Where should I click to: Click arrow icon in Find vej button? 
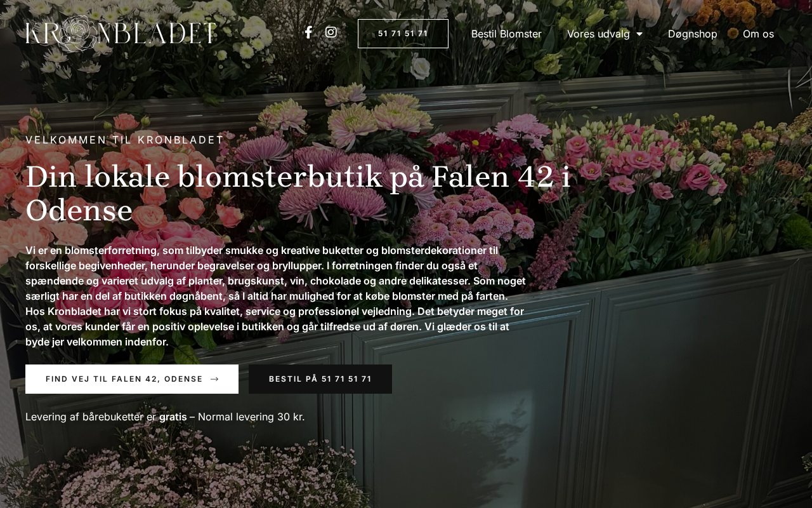tap(214, 379)
